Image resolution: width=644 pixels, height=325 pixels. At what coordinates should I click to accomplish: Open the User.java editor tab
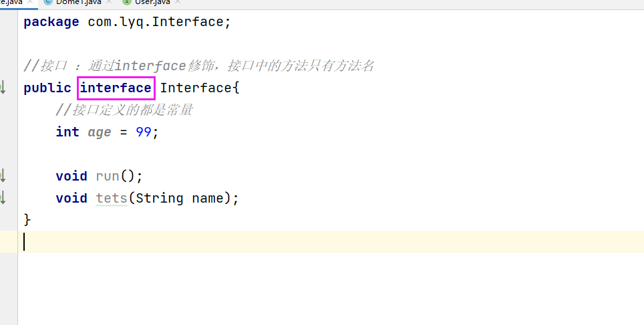click(x=152, y=2)
